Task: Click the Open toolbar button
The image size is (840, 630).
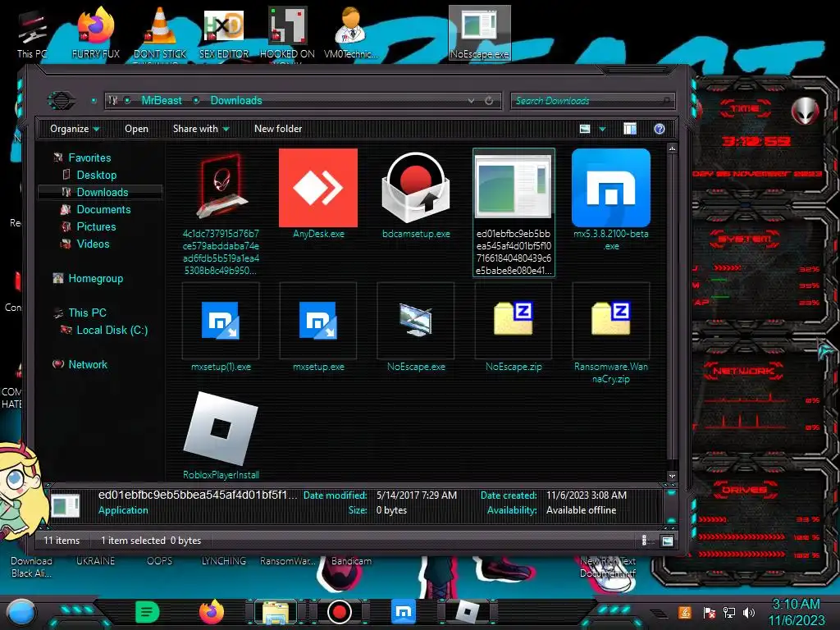Action: tap(136, 129)
